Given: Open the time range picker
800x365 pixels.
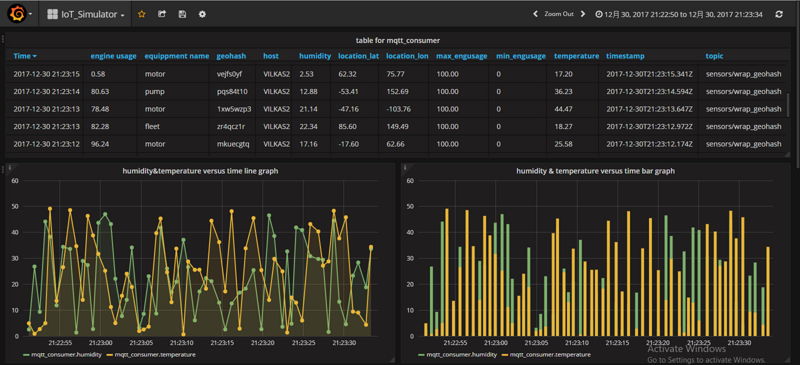Looking at the screenshot, I should 679,14.
